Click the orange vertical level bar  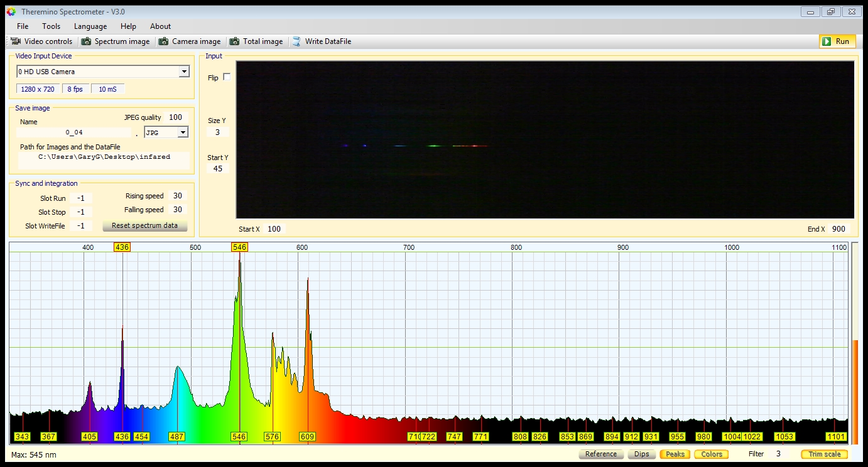coord(854,392)
